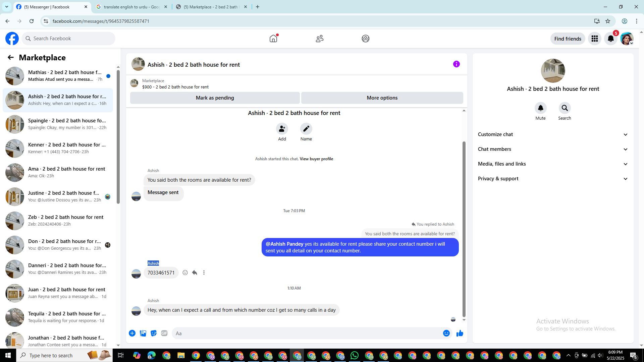
Task: Open the Windows Start menu
Action: pyautogui.click(x=8, y=355)
